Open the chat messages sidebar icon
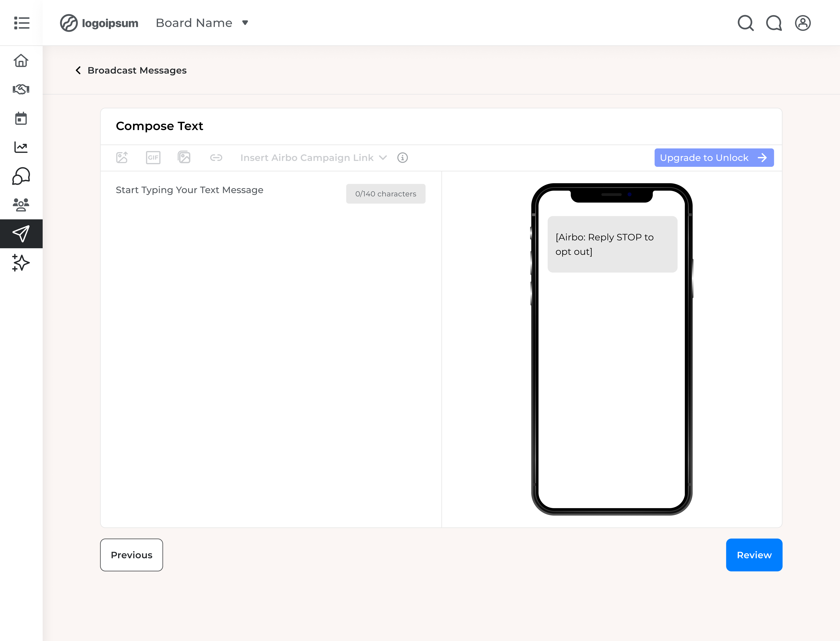 (x=21, y=176)
